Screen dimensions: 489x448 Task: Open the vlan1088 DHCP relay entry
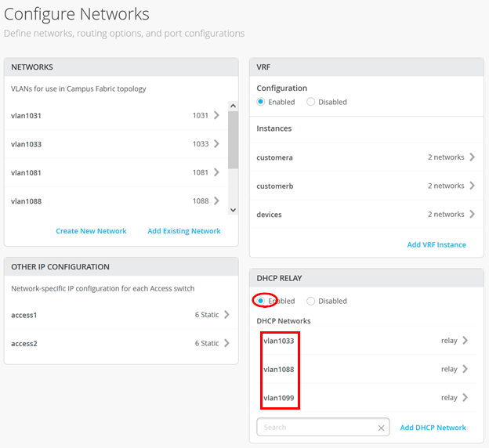[465, 369]
